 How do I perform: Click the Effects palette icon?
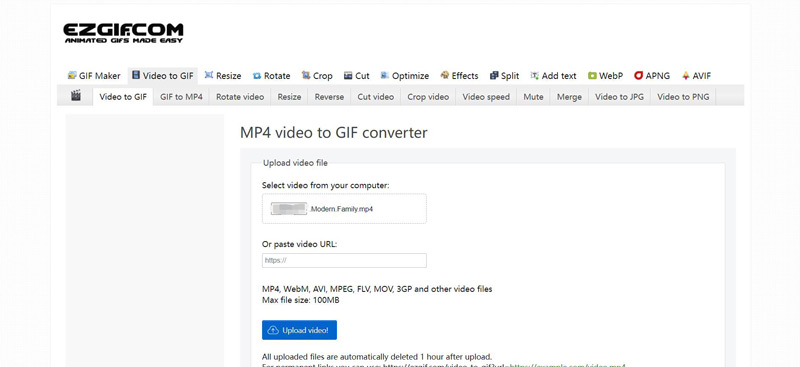click(x=444, y=75)
